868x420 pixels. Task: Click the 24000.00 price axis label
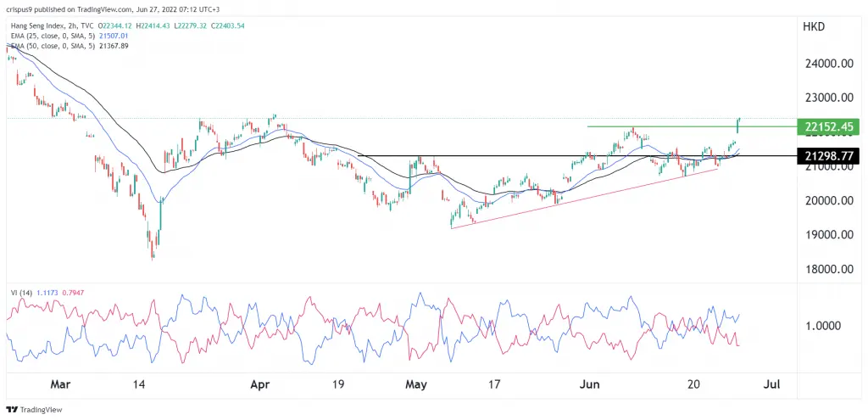coord(828,64)
